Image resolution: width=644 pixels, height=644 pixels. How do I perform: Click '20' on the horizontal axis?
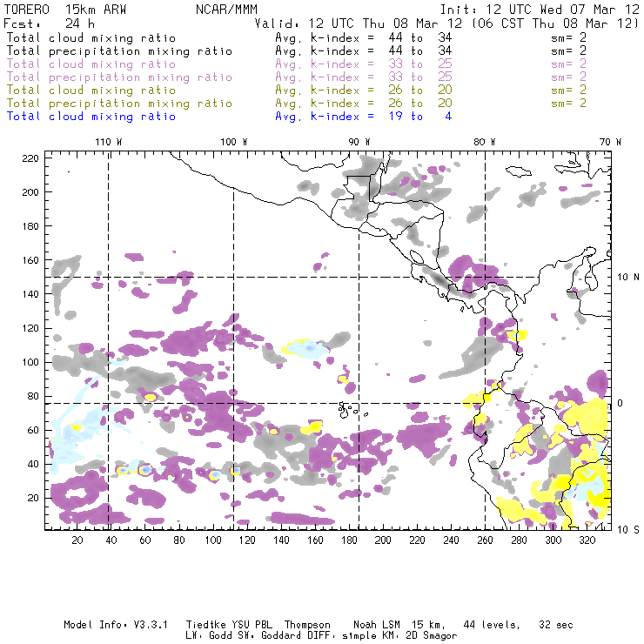click(x=77, y=540)
